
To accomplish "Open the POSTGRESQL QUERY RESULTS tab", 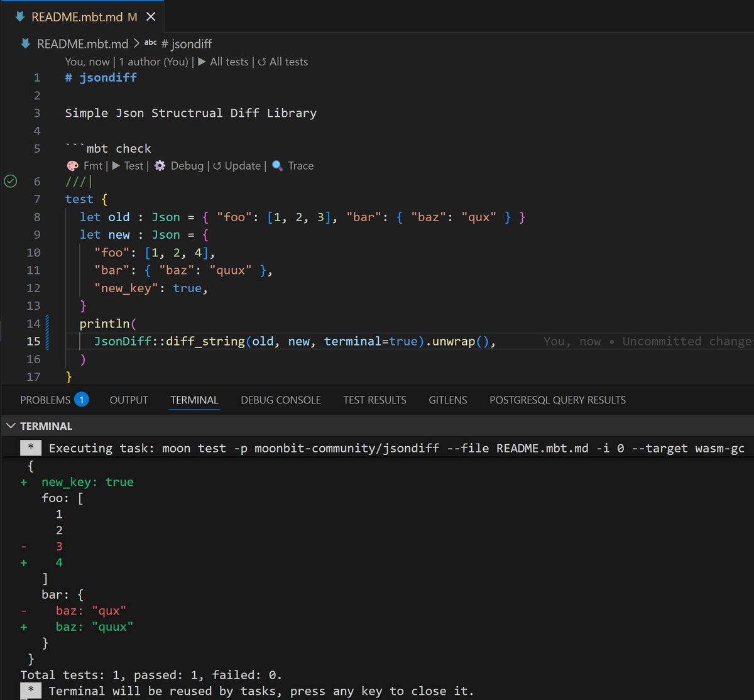I will pos(557,400).
